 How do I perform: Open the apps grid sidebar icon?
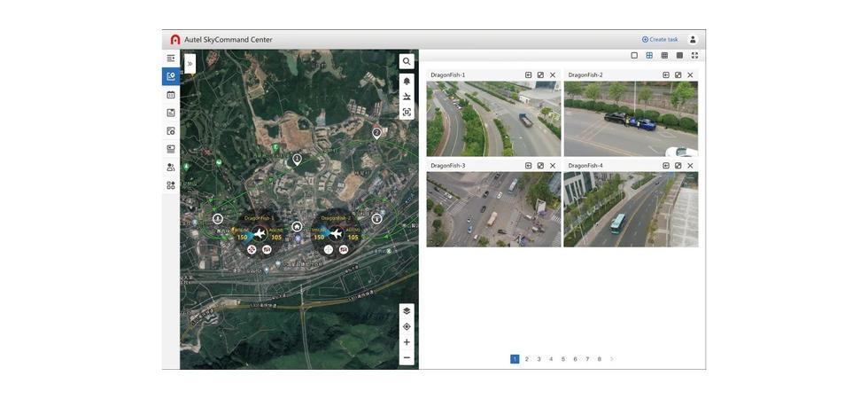(x=171, y=185)
